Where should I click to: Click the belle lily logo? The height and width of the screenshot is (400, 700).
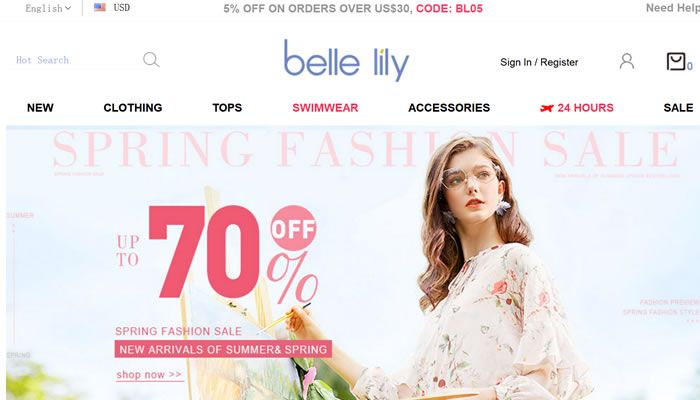click(346, 61)
